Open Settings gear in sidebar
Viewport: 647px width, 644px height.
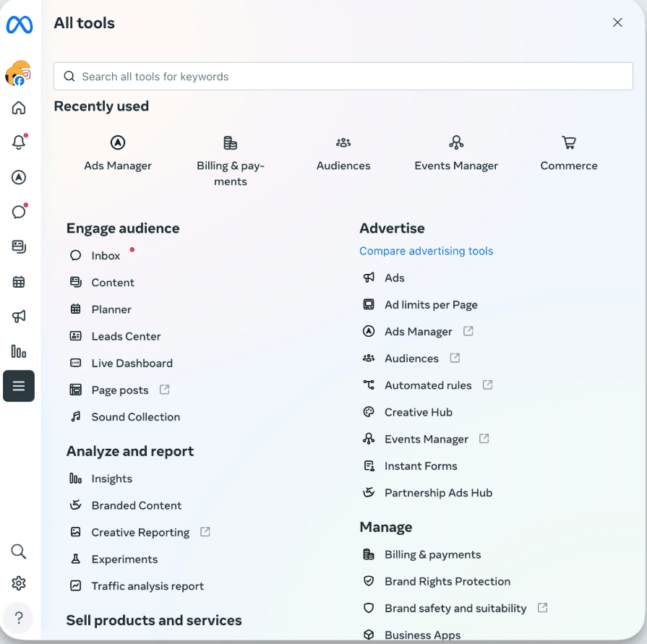point(19,583)
